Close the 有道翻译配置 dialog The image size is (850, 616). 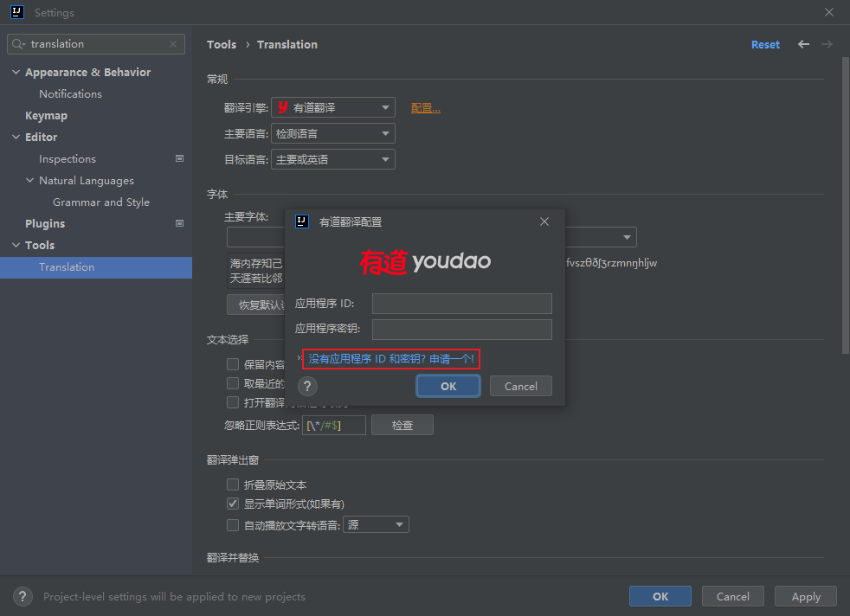544,221
